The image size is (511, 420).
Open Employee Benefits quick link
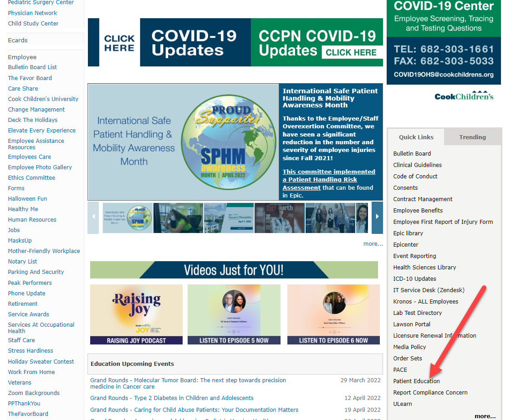click(x=418, y=210)
